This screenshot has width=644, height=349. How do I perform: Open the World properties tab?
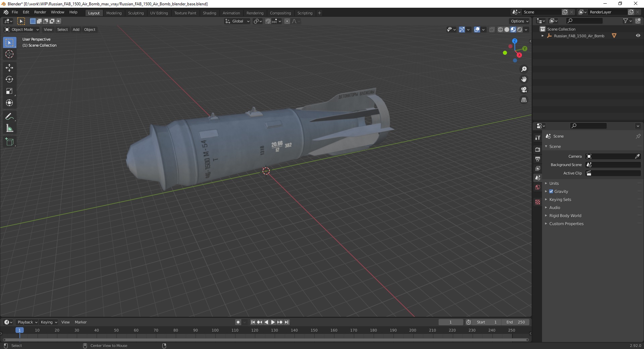[x=538, y=187]
